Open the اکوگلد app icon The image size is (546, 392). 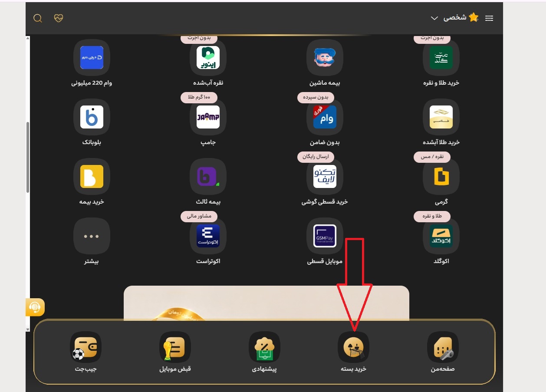click(441, 236)
